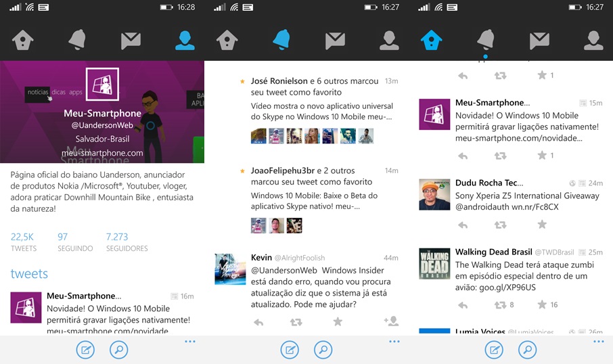Favorite Dudu Rocha Tec tweet

tap(542, 225)
